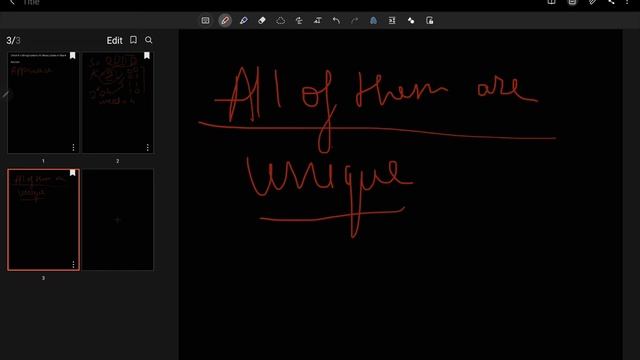
Task: Open the bookmark filter in page panel
Action: [133, 40]
